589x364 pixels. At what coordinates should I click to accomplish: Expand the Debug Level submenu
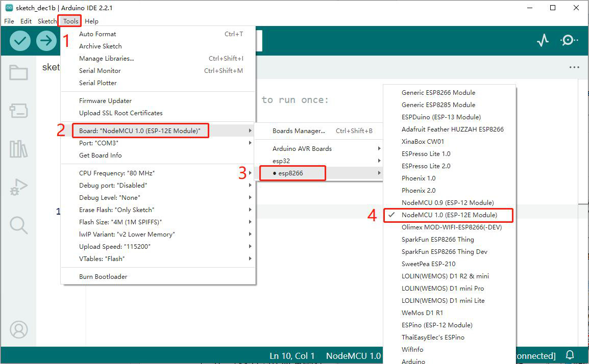(158, 197)
